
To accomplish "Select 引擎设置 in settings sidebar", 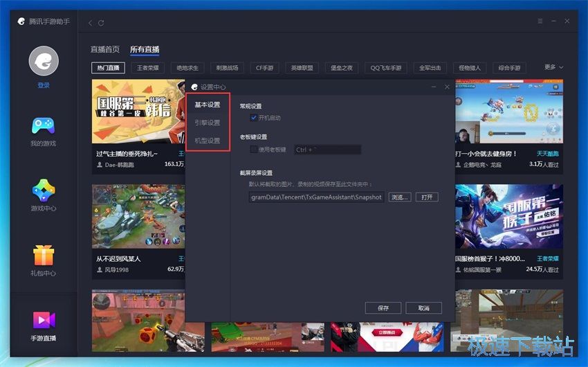I will pos(208,123).
